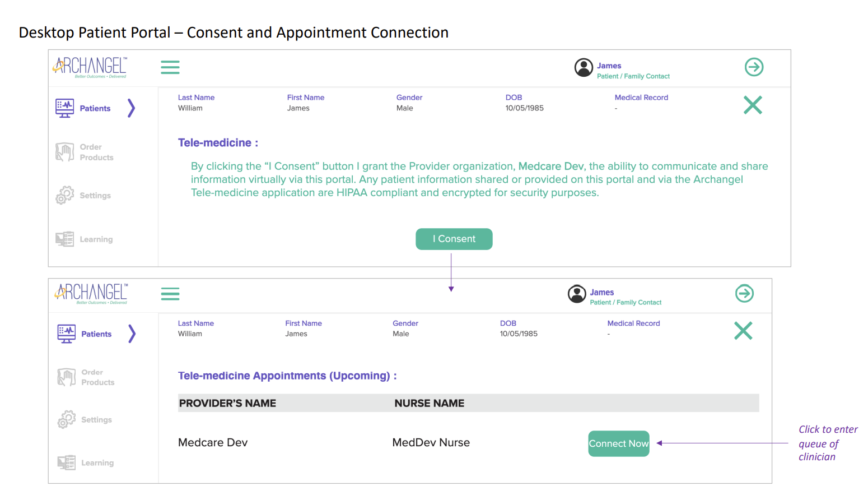868x486 pixels.
Task: Open Order Products hand icon in bottom sidebar
Action: tap(66, 377)
